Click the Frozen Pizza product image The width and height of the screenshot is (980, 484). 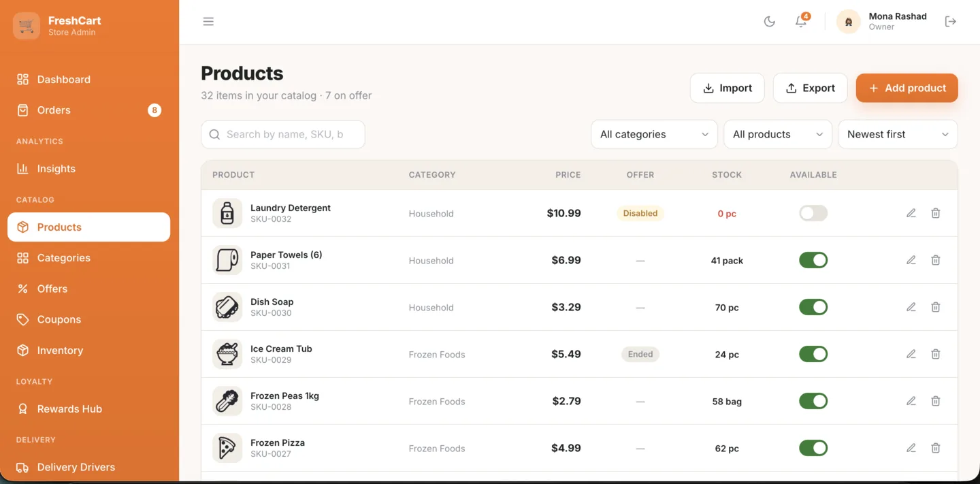[x=227, y=448]
